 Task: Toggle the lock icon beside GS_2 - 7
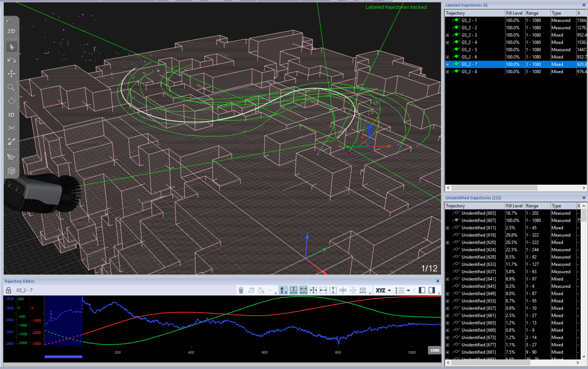(8, 290)
